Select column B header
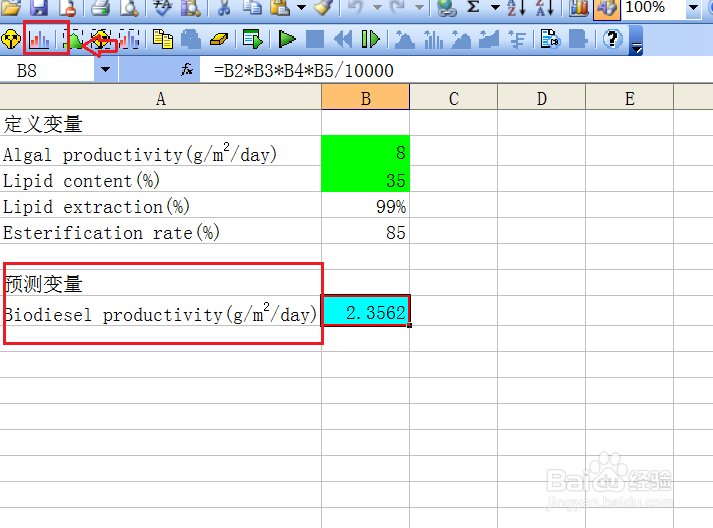Image resolution: width=713 pixels, height=528 pixels. tap(366, 97)
